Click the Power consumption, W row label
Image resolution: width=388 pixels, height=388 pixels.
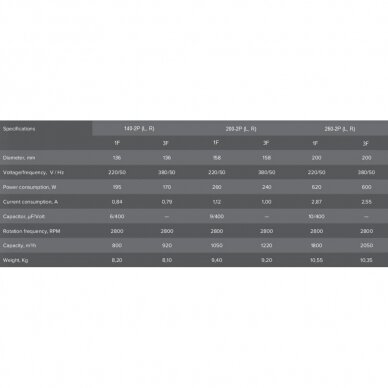pyautogui.click(x=29, y=187)
